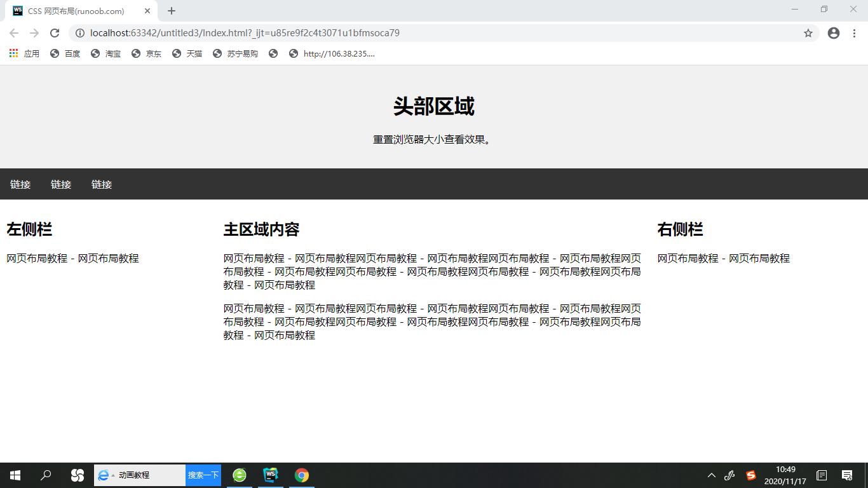Click the back navigation button
This screenshot has width=868, height=488.
13,33
